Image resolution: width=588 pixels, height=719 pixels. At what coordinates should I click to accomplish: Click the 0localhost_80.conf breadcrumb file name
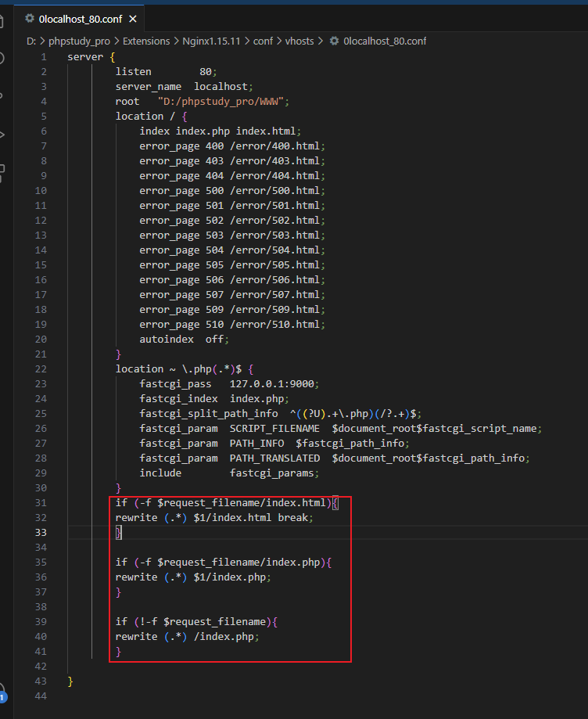pyautogui.click(x=385, y=41)
